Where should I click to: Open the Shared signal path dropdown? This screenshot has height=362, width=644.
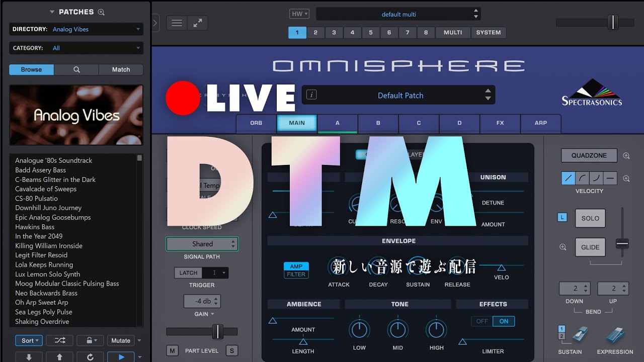202,244
